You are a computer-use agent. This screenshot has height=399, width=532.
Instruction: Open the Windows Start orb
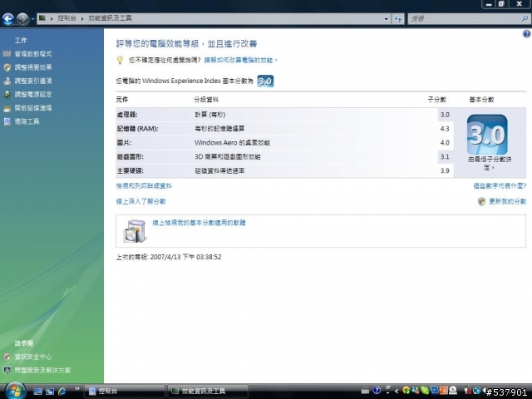point(15,391)
